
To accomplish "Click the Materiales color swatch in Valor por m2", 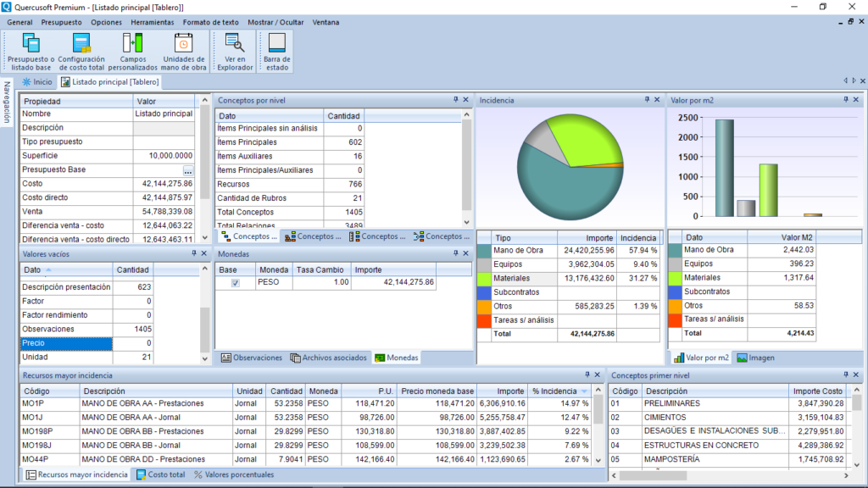I will point(675,278).
